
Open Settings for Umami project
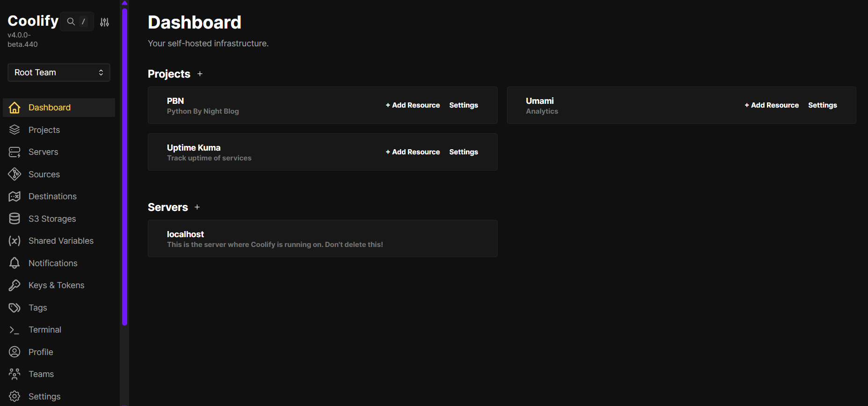[823, 105]
